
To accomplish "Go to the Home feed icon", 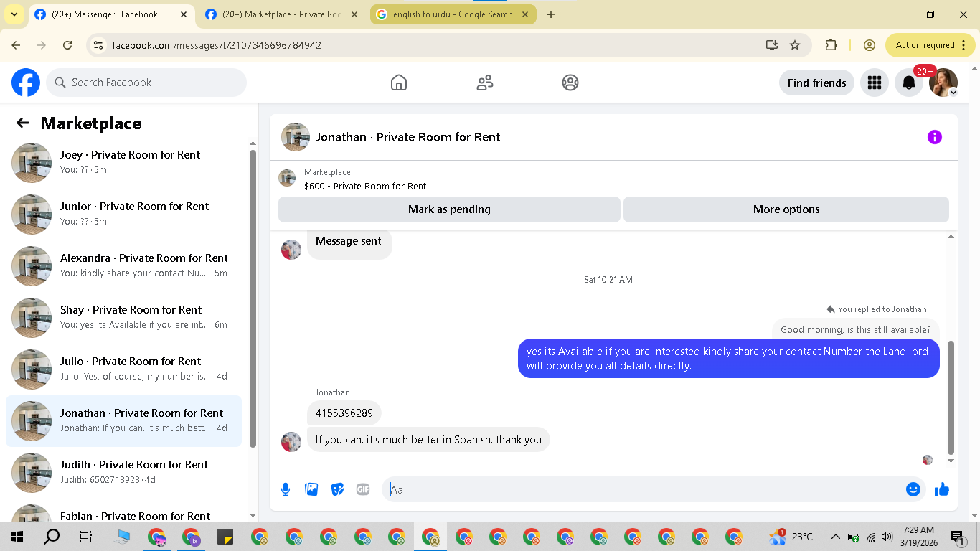I will [x=399, y=83].
